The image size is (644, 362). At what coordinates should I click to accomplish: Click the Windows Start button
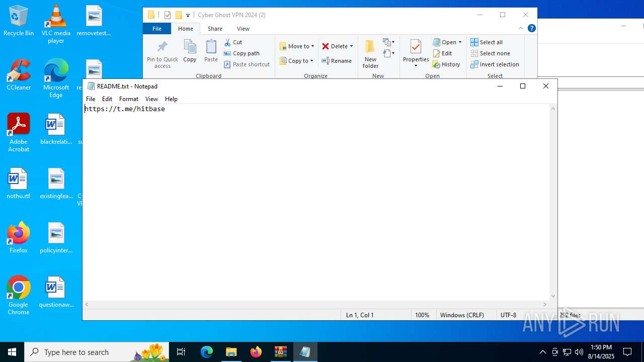tap(12, 352)
